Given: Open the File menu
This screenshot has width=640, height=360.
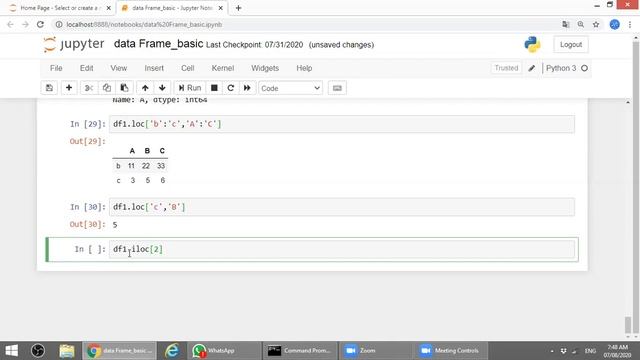Looking at the screenshot, I should tap(56, 68).
